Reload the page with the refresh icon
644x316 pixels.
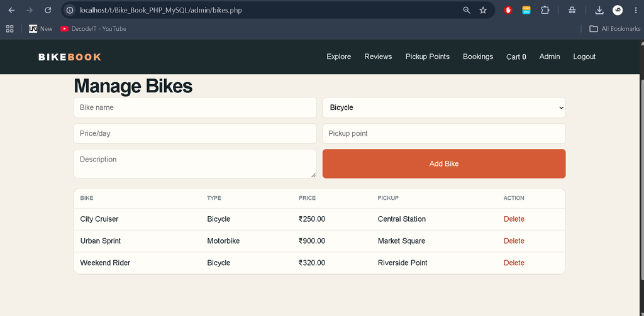(48, 10)
